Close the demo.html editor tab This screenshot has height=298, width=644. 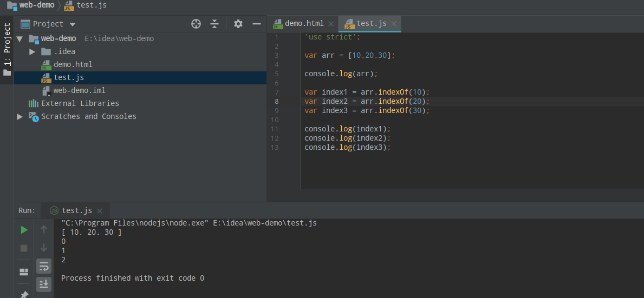pyautogui.click(x=330, y=24)
